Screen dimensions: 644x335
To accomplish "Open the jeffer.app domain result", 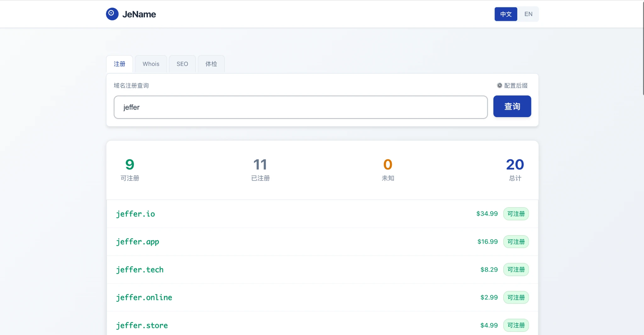I will coord(322,242).
